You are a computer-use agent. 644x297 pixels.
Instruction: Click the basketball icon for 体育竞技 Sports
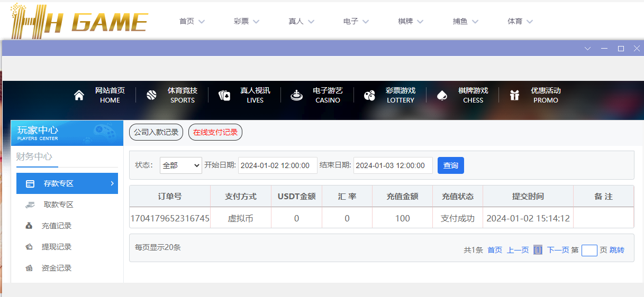click(151, 95)
